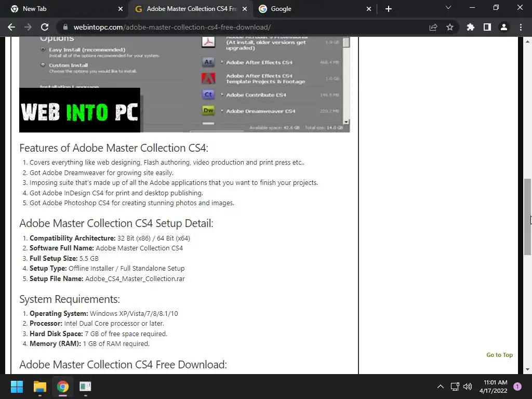Image resolution: width=532 pixels, height=399 pixels.
Task: Open the tab search chevron
Action: click(448, 7)
